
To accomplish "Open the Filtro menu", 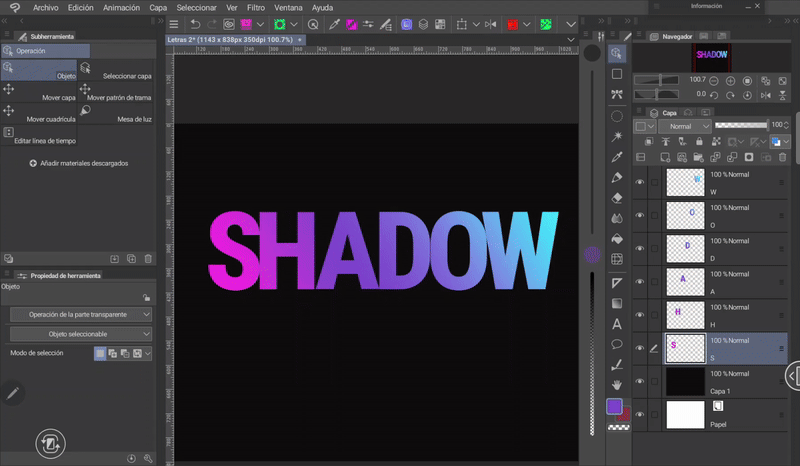I will tap(257, 7).
